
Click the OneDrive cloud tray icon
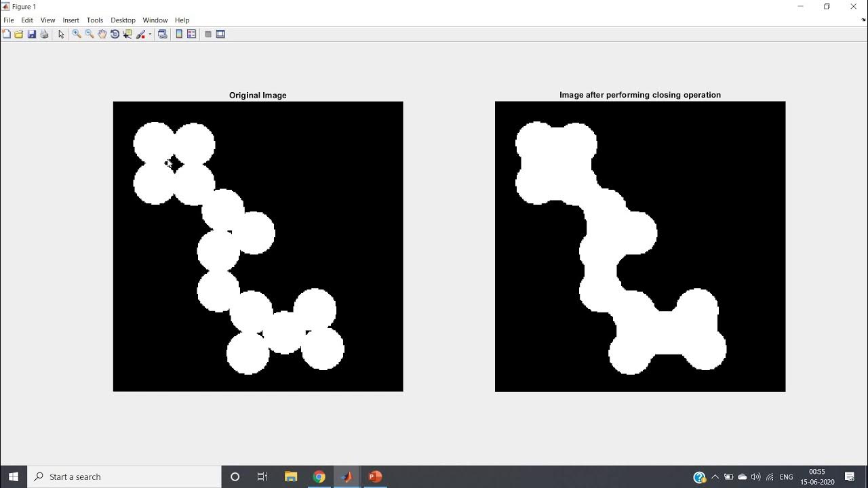(x=743, y=477)
